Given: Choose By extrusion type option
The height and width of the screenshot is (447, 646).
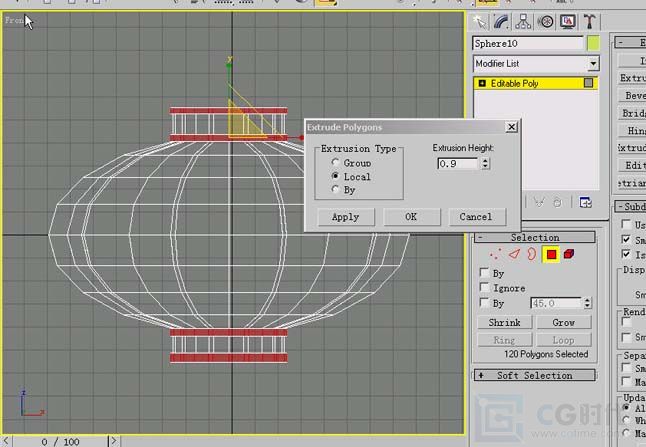Looking at the screenshot, I should [335, 190].
